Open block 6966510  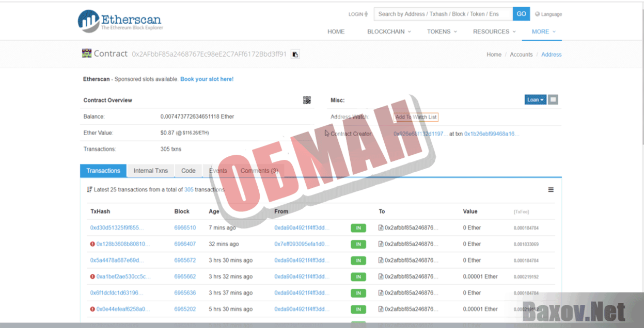tap(185, 227)
